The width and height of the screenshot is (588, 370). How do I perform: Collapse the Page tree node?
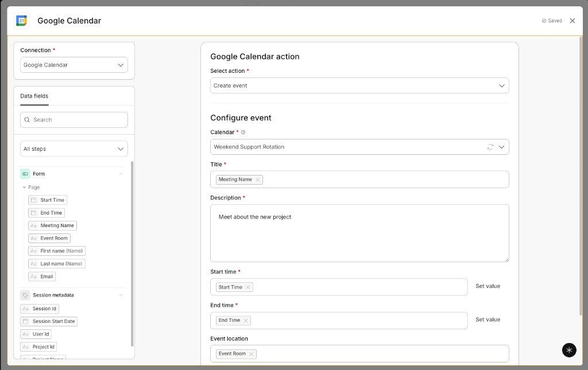(24, 187)
